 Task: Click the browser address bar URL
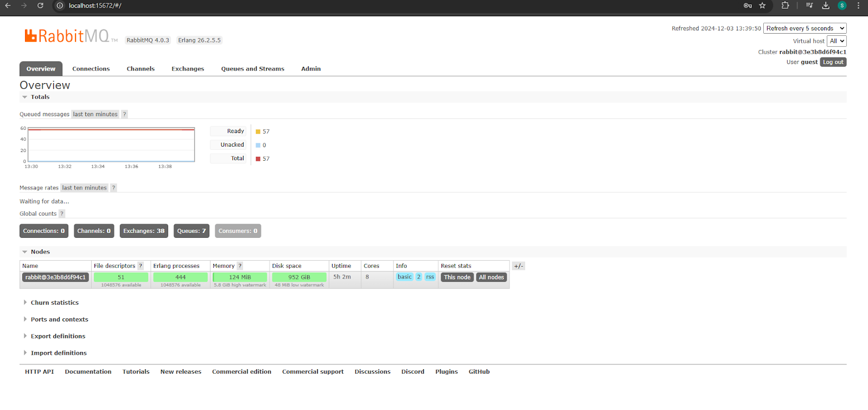95,5
